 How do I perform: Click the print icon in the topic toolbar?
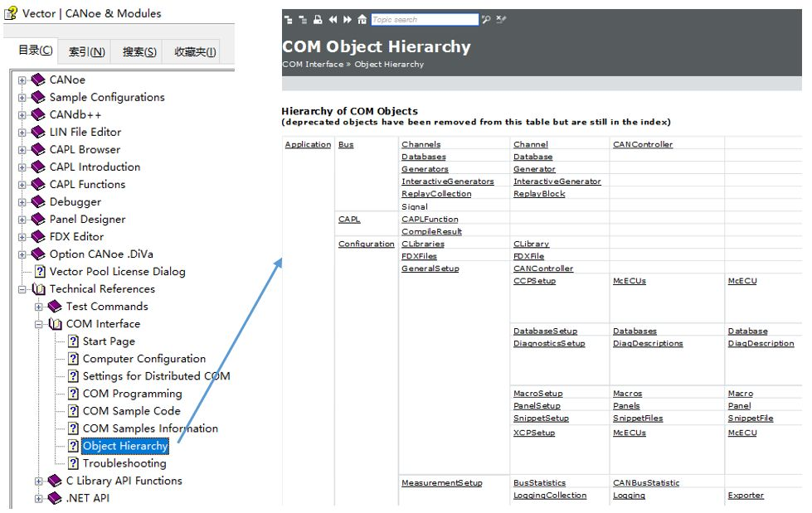coord(318,20)
